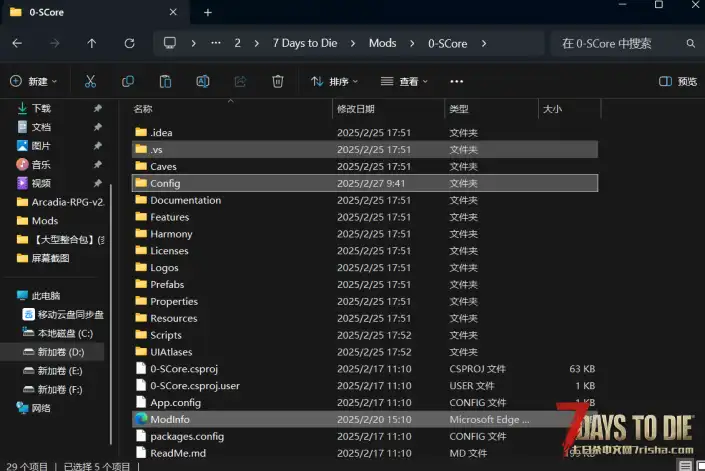Expand chevron after Mods breadcrumb
Image resolution: width=705 pixels, height=471 pixels.
tap(412, 43)
